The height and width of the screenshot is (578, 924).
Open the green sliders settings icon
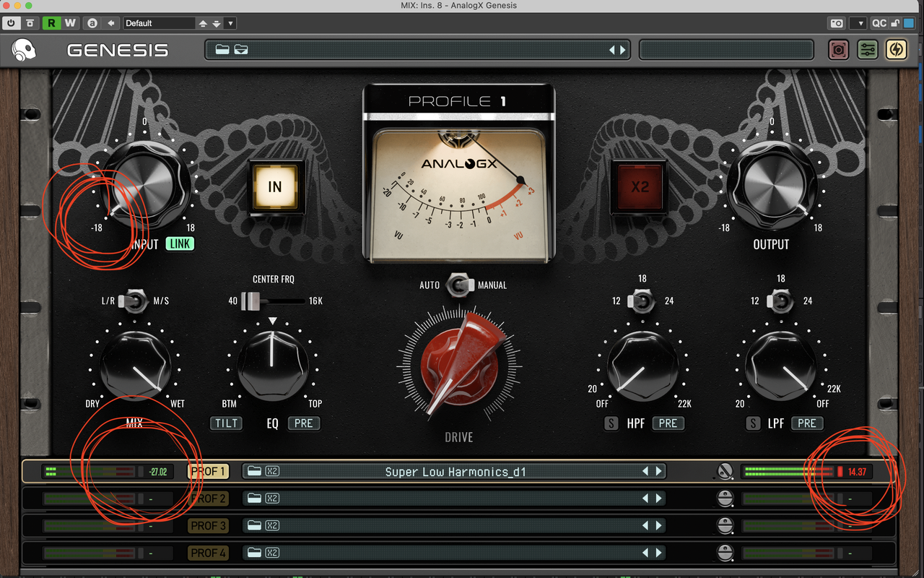tap(868, 50)
